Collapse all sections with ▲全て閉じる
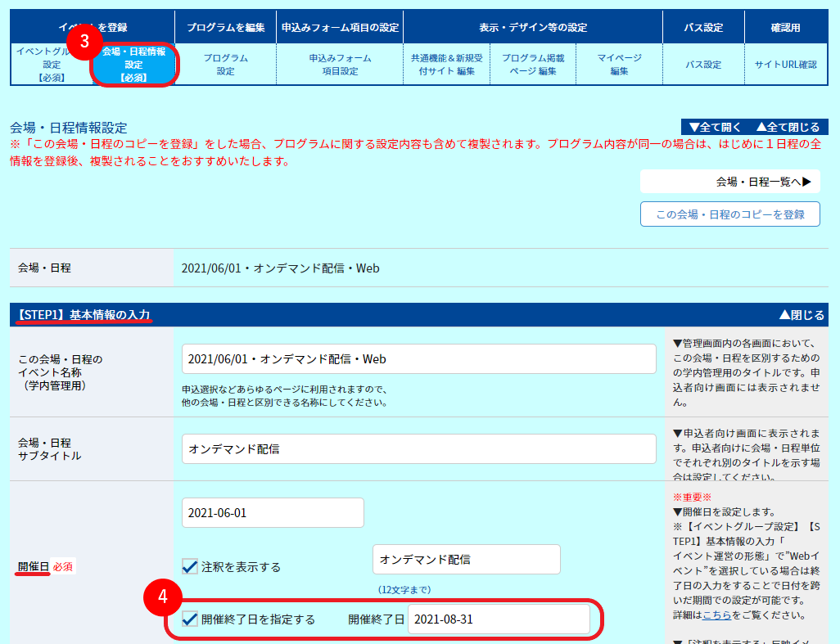The image size is (840, 644). click(x=788, y=127)
